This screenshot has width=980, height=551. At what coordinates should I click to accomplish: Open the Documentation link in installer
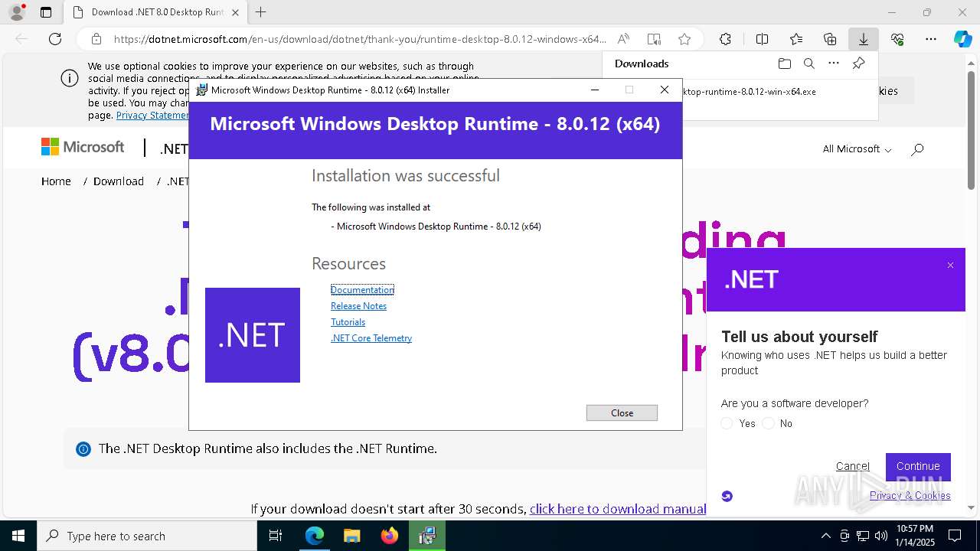[x=362, y=289]
